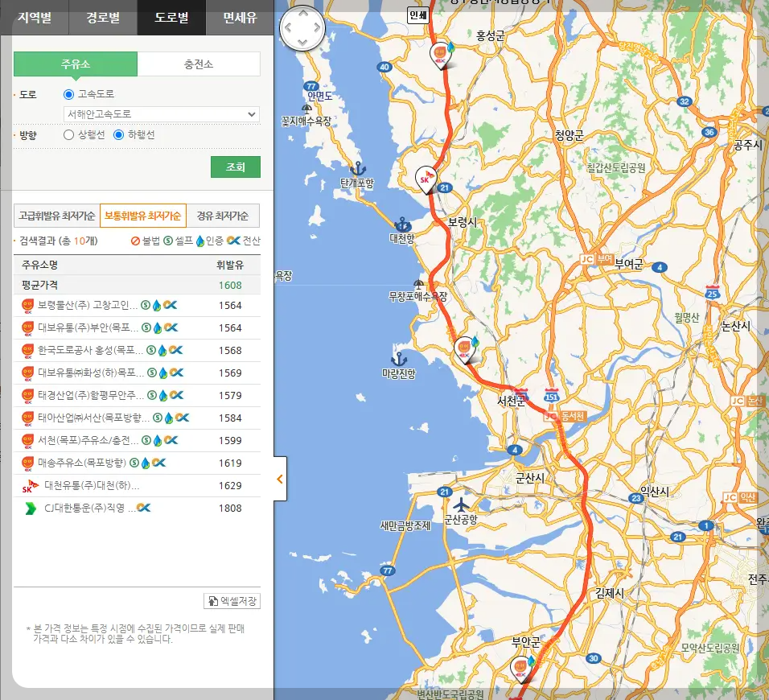
Task: Pan the map up with navigation control
Action: point(302,14)
